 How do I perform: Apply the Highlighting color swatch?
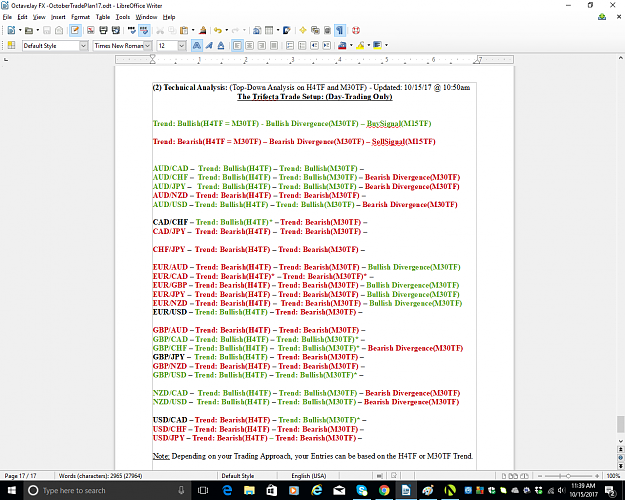point(360,46)
